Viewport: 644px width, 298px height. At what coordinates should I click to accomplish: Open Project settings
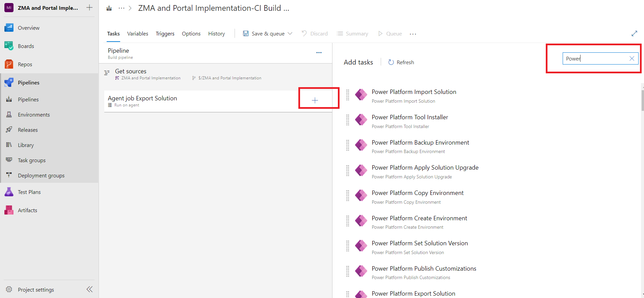pyautogui.click(x=35, y=290)
